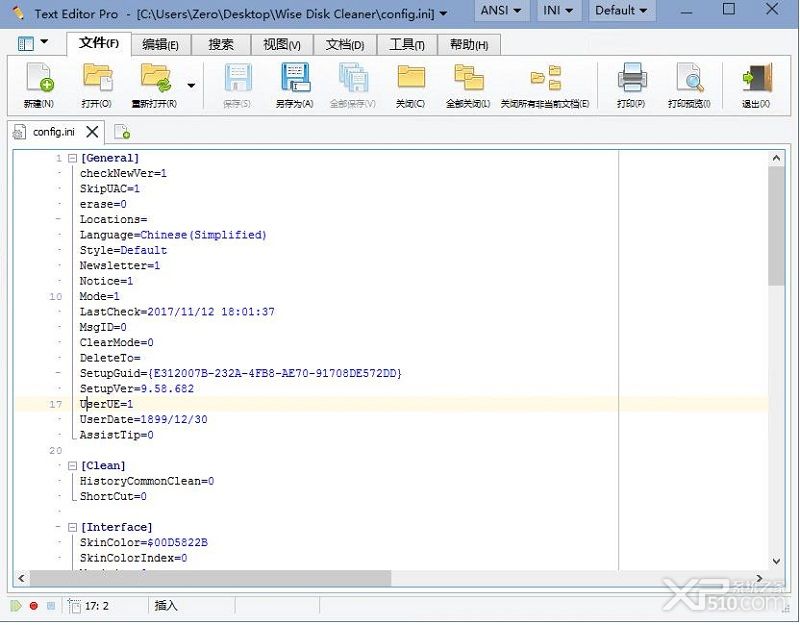Click the red record macro icon
The height and width of the screenshot is (625, 800).
click(34, 606)
